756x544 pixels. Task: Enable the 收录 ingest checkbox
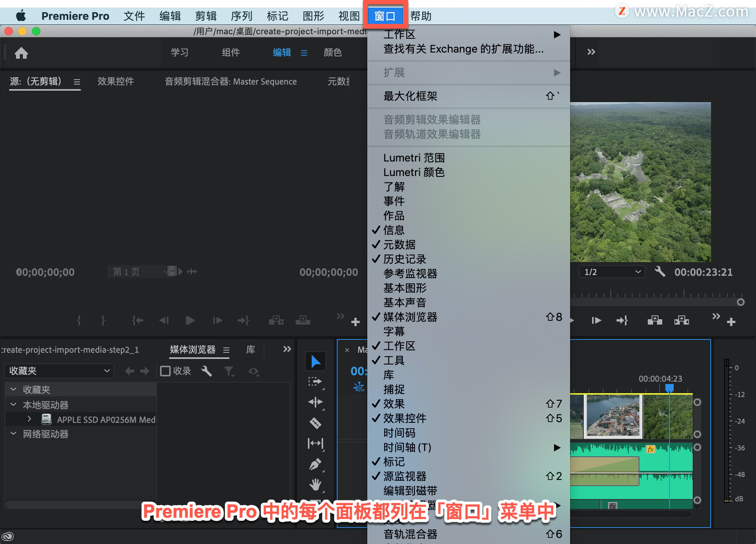pos(165,371)
